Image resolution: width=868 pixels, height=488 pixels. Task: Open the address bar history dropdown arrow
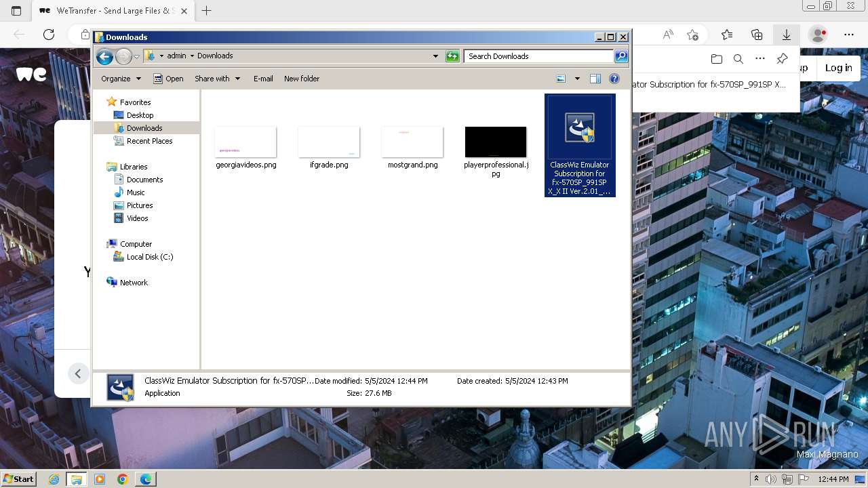tap(435, 56)
